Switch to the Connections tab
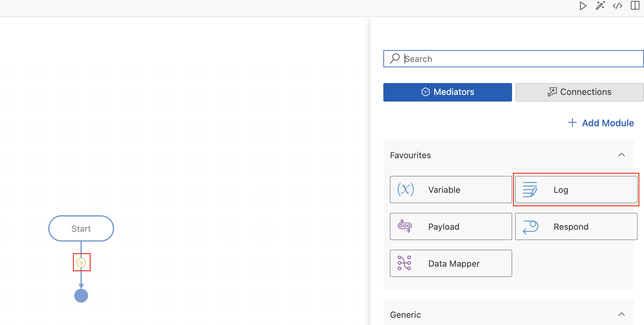 (x=580, y=92)
